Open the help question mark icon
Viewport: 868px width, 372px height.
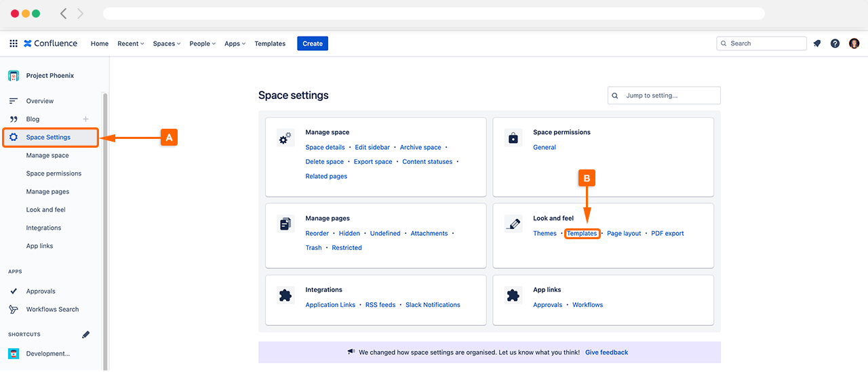(x=835, y=43)
